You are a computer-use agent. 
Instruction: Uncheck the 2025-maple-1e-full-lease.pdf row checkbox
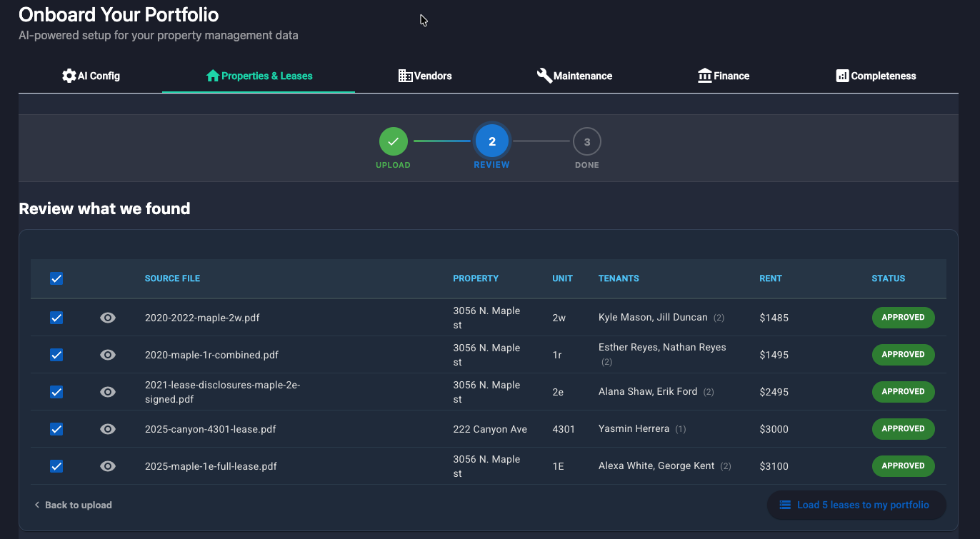tap(56, 466)
